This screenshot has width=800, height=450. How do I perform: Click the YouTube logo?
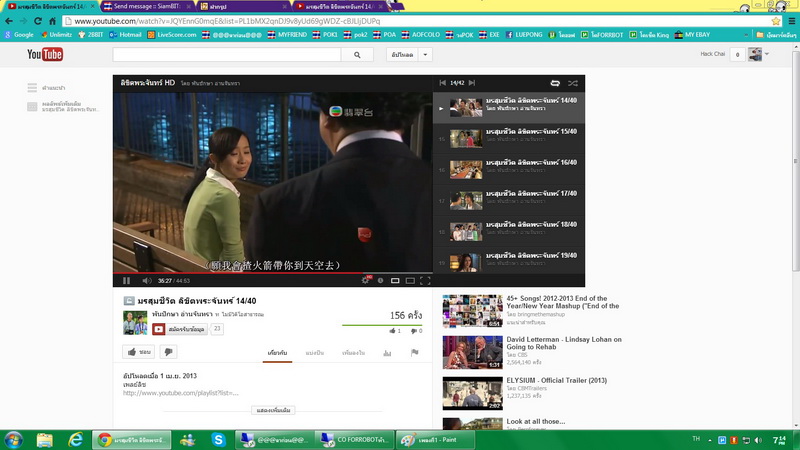point(45,54)
